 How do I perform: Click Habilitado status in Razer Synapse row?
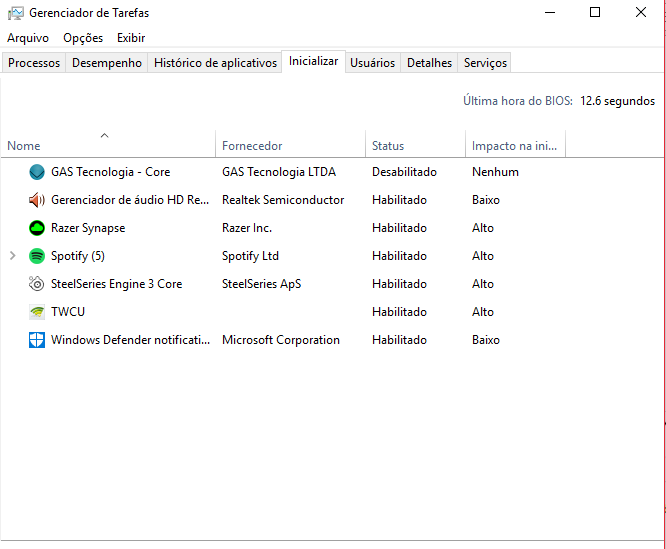point(399,228)
